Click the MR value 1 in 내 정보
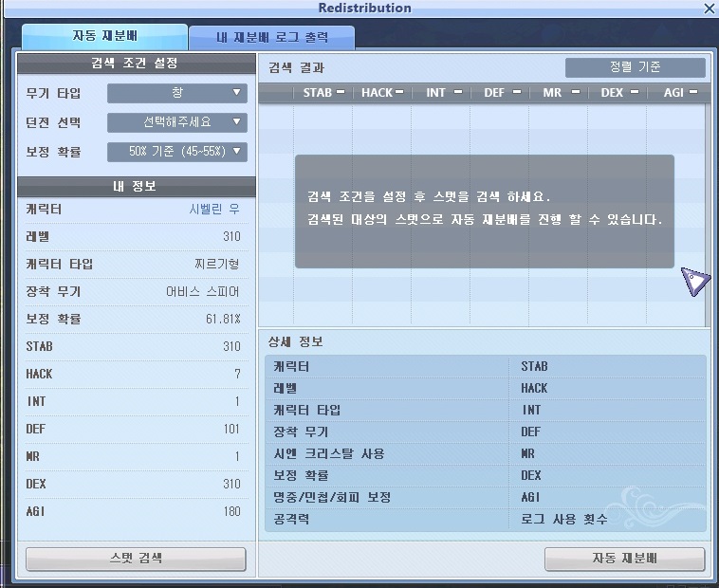The height and width of the screenshot is (588, 719). pyautogui.click(x=237, y=456)
